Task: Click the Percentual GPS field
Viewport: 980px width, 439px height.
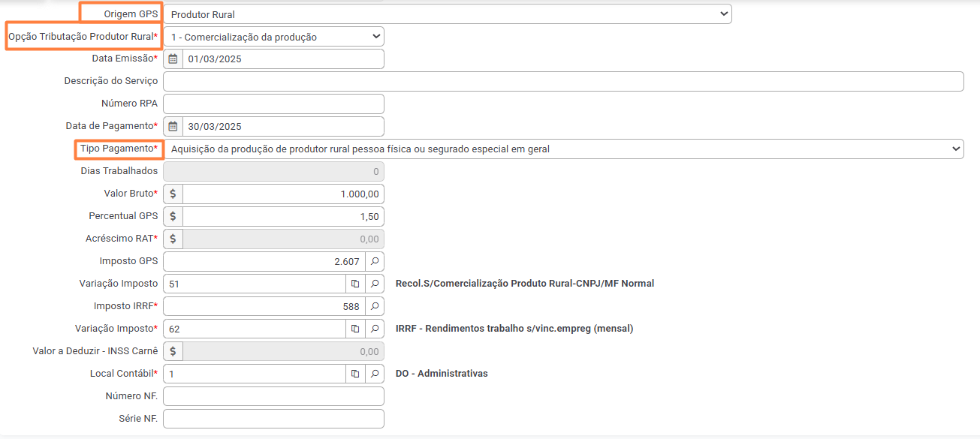Action: click(284, 216)
